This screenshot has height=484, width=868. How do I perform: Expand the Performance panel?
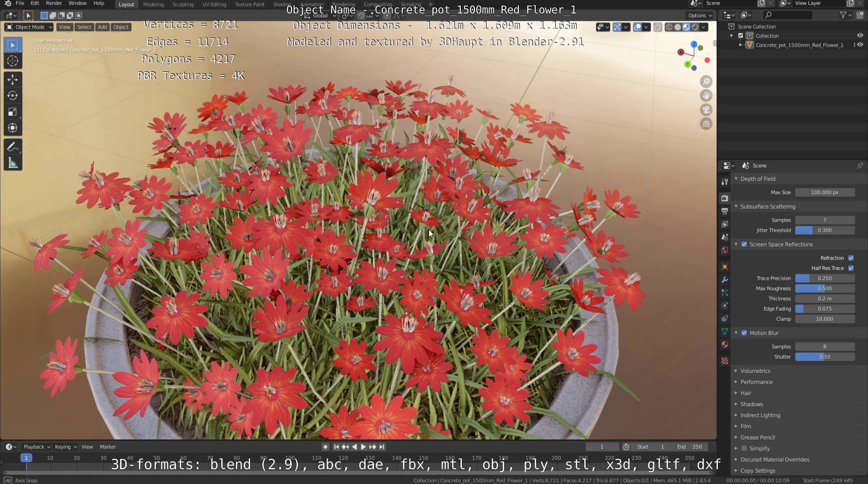click(x=756, y=382)
